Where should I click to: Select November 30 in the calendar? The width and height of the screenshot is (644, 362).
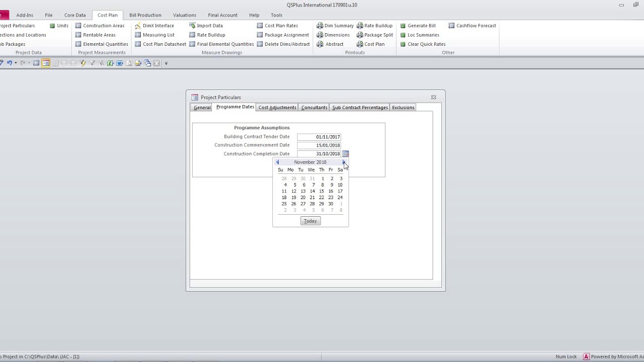point(331,204)
